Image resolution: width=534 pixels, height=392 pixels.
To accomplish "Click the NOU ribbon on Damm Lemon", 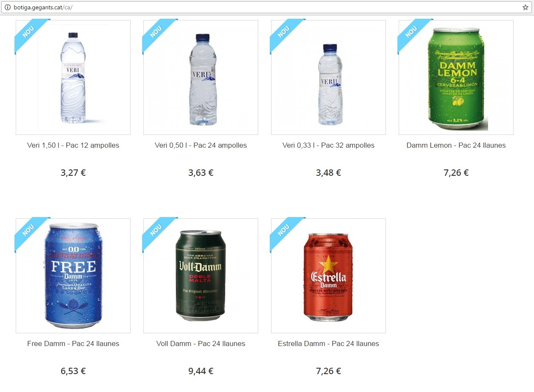I will click(x=412, y=32).
